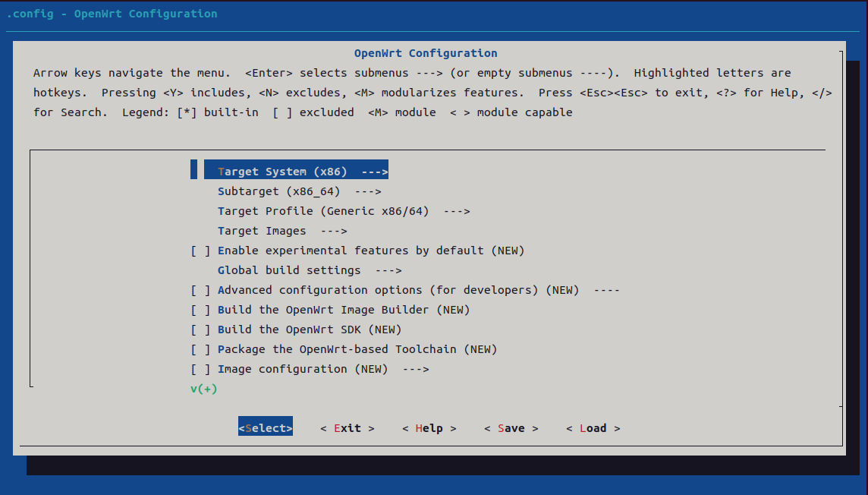Click the v(+) more-items scroll indicator
The image size is (868, 495).
[x=203, y=389]
